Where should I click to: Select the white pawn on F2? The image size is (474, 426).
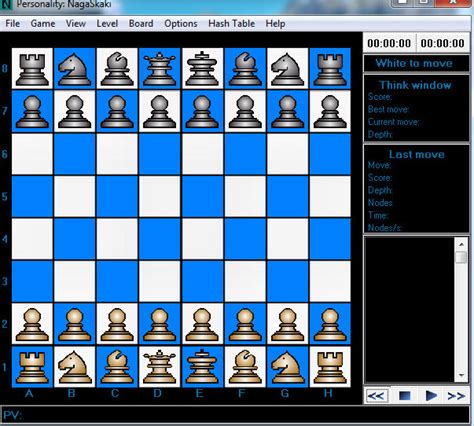245,324
